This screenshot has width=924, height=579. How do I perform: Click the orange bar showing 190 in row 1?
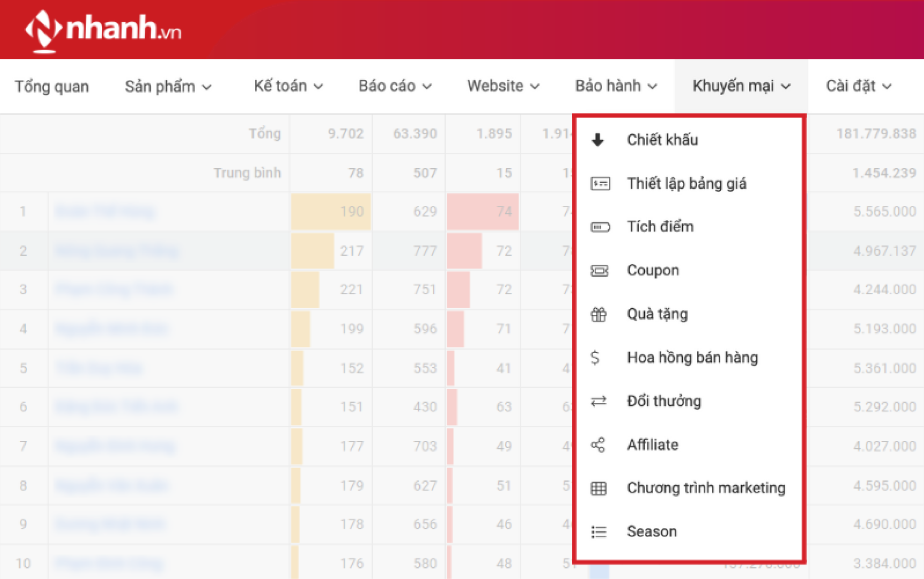[331, 212]
